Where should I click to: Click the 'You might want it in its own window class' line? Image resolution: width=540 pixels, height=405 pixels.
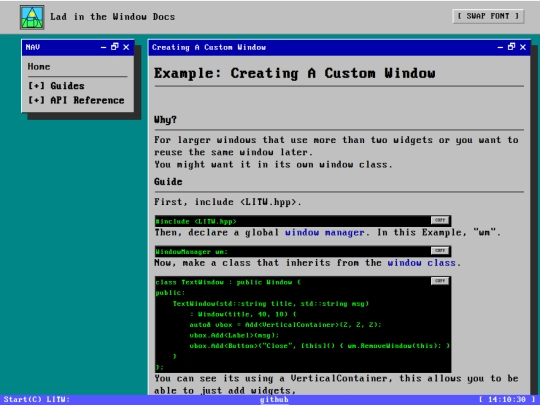[x=273, y=165]
